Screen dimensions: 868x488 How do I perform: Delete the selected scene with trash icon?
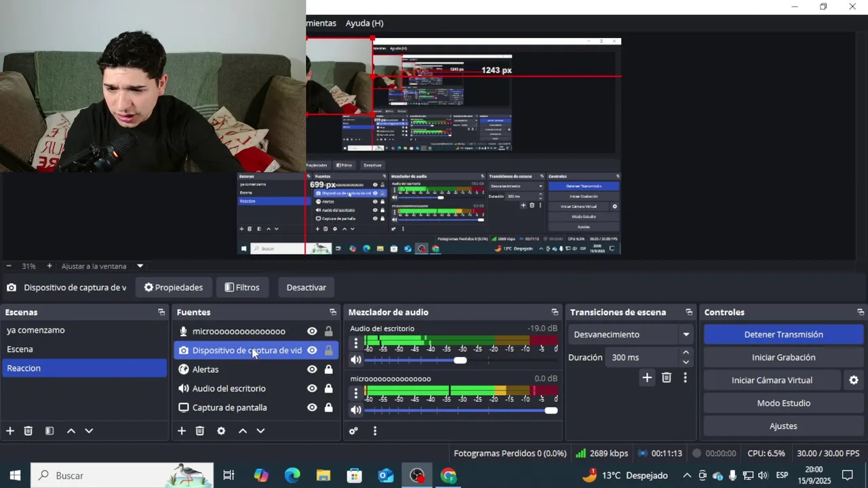coord(28,431)
